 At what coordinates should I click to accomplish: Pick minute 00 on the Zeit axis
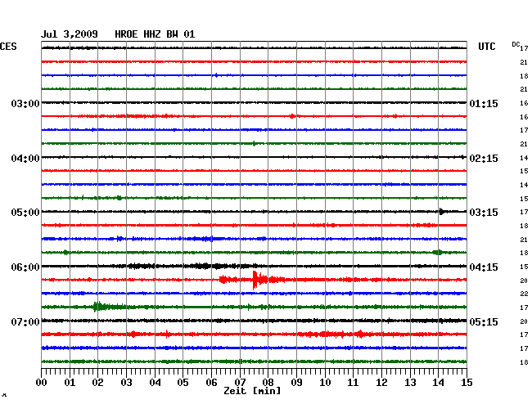tap(42, 383)
